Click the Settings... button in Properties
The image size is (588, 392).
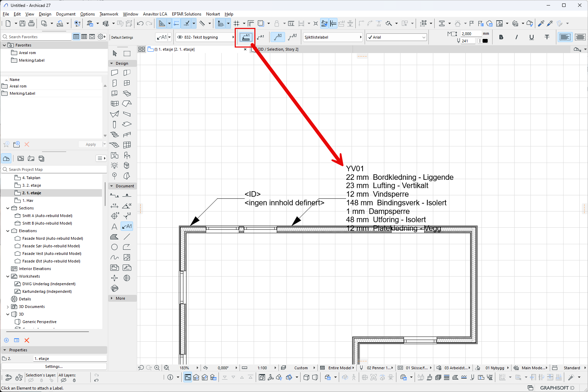pyautogui.click(x=54, y=367)
